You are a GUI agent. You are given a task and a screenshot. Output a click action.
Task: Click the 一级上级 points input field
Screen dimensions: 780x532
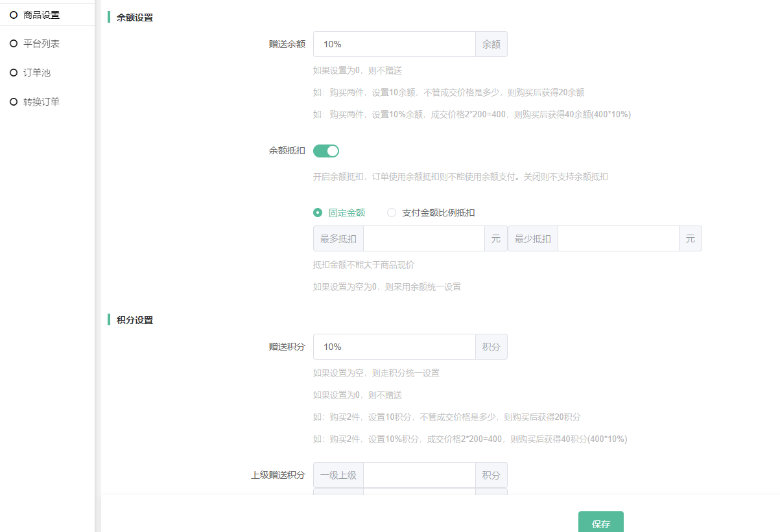pos(419,475)
